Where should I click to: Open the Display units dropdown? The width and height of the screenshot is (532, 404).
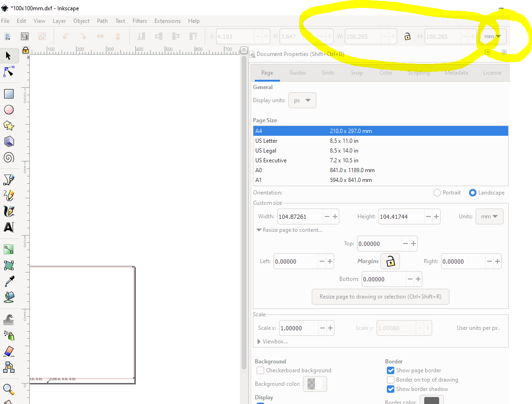coord(302,100)
